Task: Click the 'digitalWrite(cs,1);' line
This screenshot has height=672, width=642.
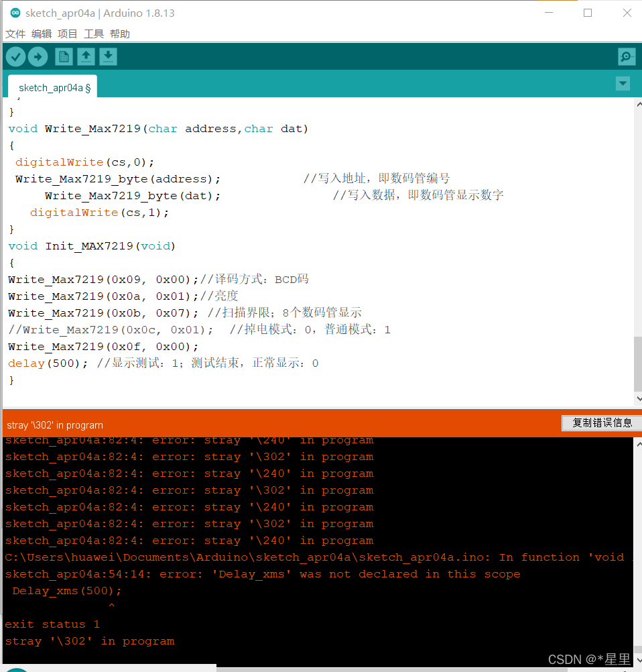Action: click(x=99, y=212)
